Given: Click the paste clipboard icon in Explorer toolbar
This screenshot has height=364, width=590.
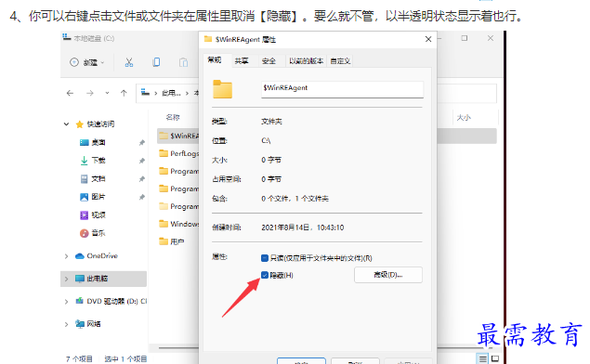Looking at the screenshot, I should (183, 62).
